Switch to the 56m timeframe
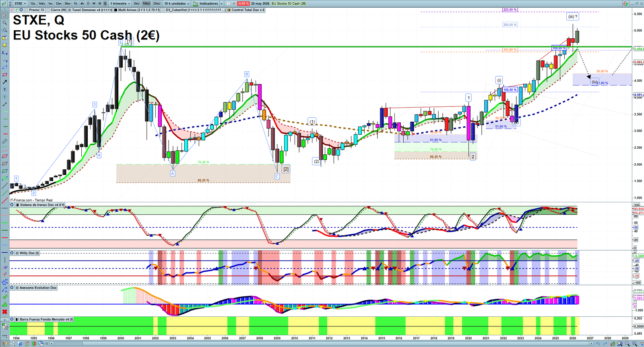644x347 pixels. tap(67, 4)
